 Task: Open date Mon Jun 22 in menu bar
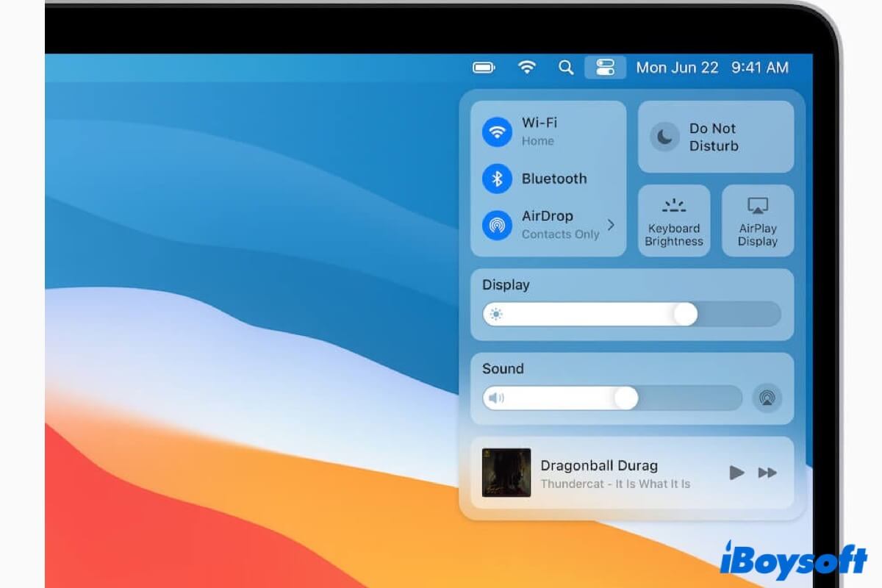coord(676,68)
